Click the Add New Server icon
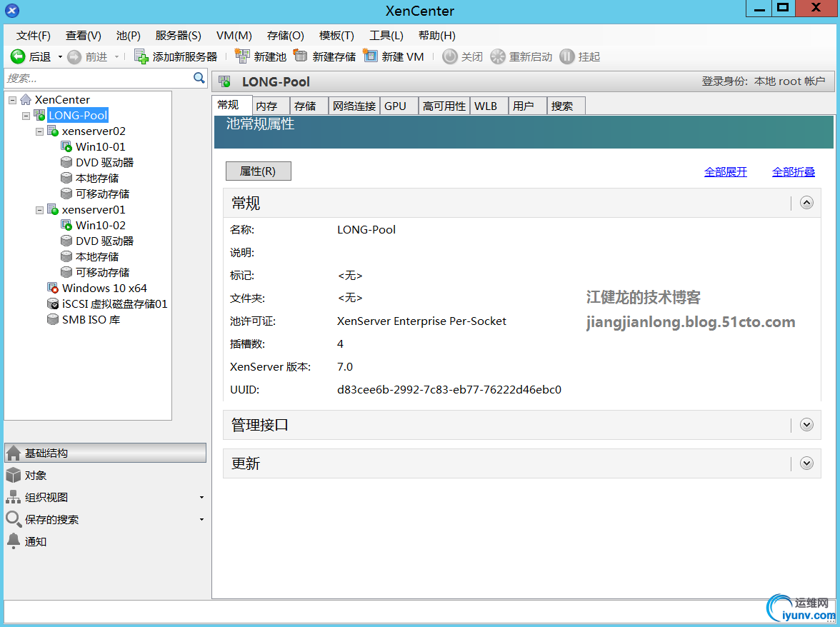This screenshot has width=840, height=627. pyautogui.click(x=141, y=56)
